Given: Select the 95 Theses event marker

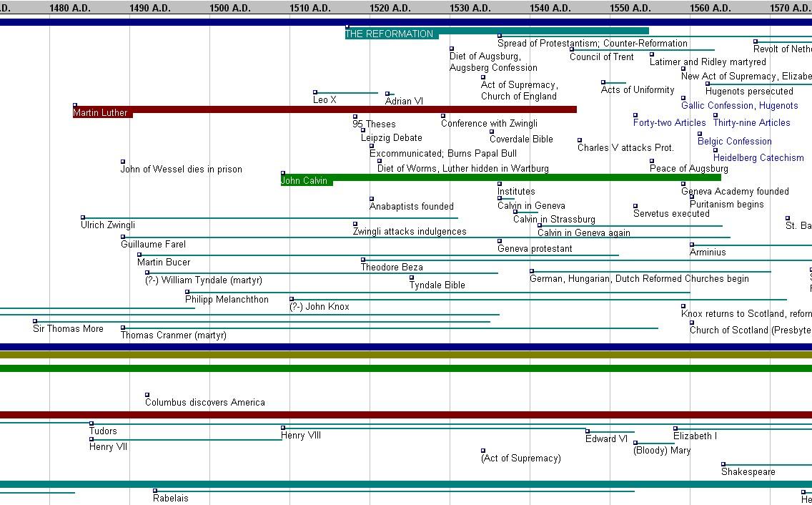Looking at the screenshot, I should [x=374, y=124].
